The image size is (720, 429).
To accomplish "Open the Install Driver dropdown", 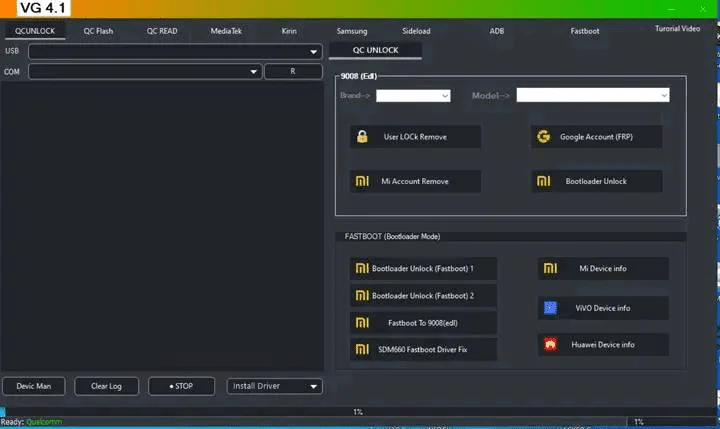I will [x=274, y=386].
